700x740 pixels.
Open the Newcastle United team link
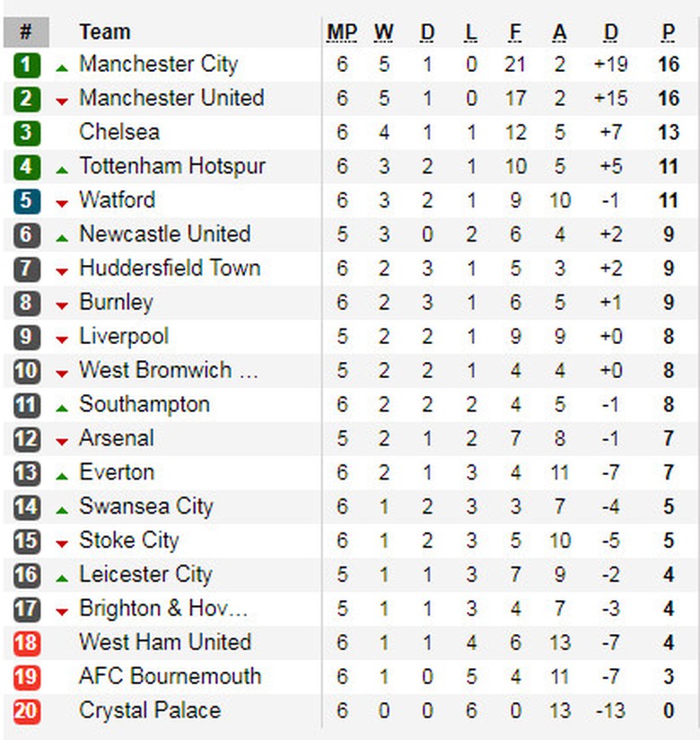coord(165,234)
